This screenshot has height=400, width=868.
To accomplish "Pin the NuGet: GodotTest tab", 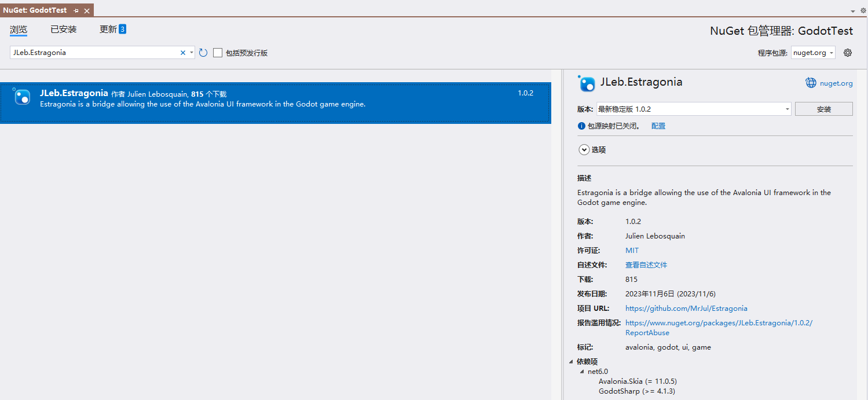I will click(x=76, y=10).
